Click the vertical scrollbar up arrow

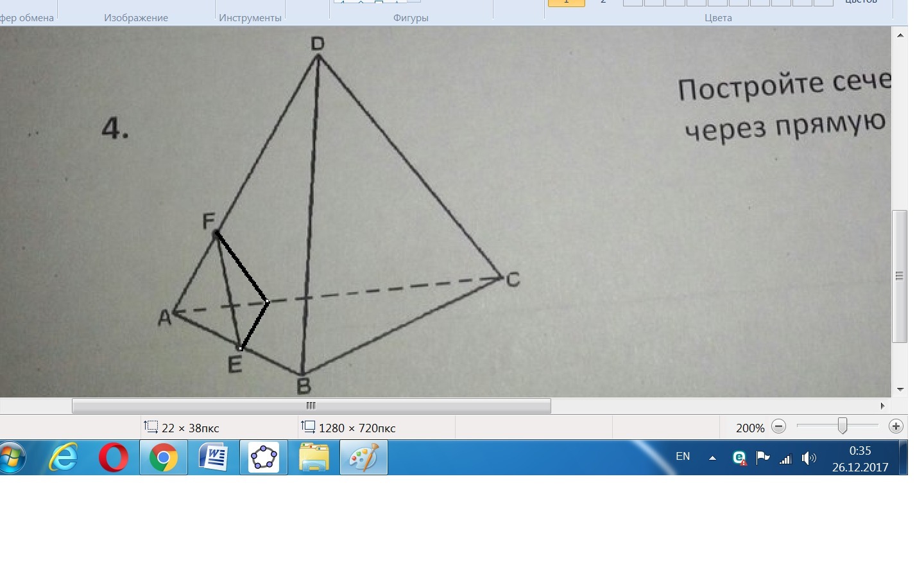point(900,35)
